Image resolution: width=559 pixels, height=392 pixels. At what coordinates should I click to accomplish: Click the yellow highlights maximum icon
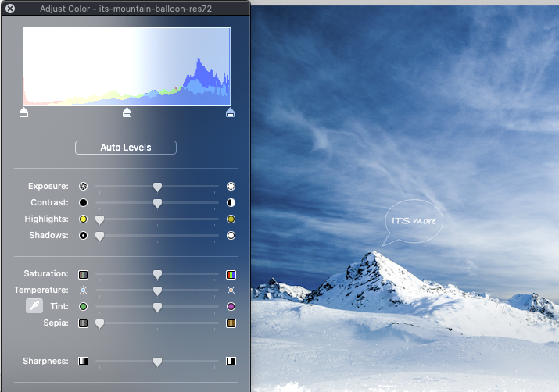coord(231,219)
